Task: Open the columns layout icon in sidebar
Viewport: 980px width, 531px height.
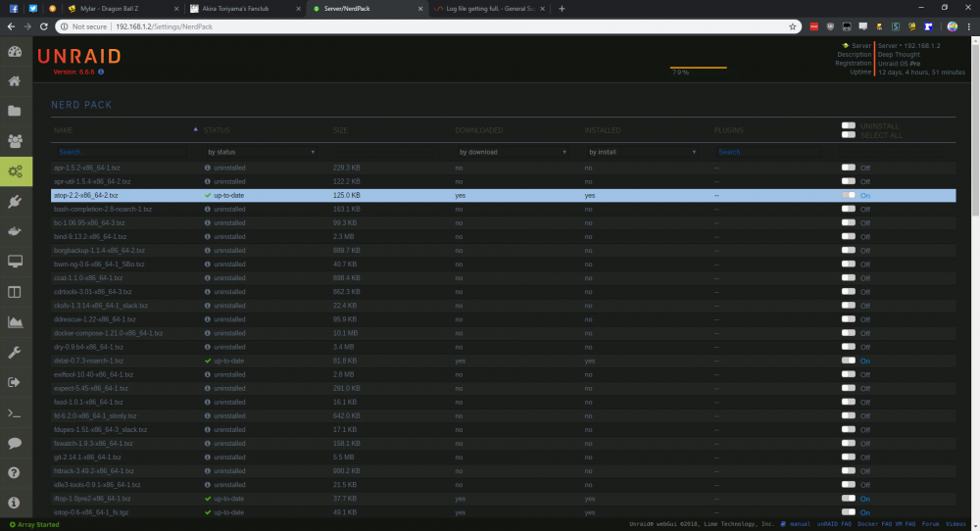Action: pos(15,292)
